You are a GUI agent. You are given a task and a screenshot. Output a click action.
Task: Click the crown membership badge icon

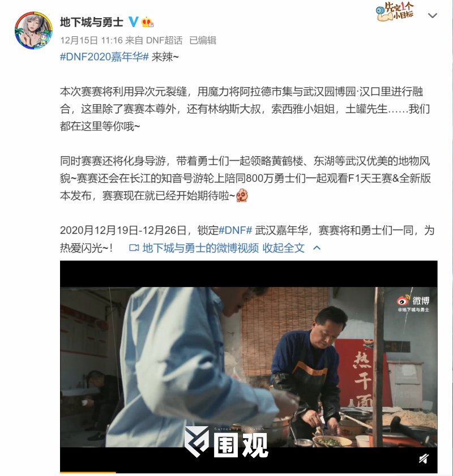tap(147, 22)
